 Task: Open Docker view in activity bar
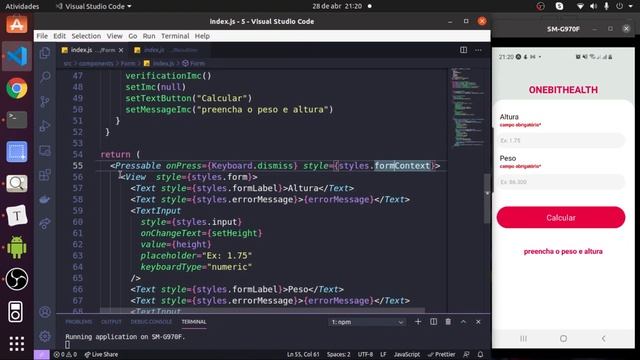45,199
